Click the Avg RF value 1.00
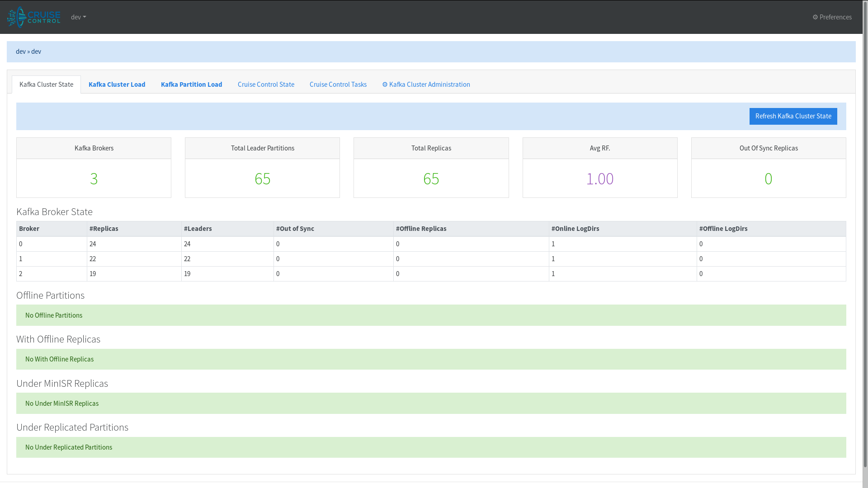868x488 pixels. [x=600, y=178]
